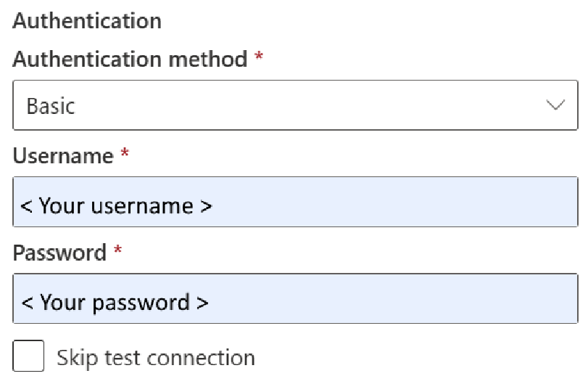Click red required asterisk beside Password
The image size is (588, 384).
[x=118, y=251]
